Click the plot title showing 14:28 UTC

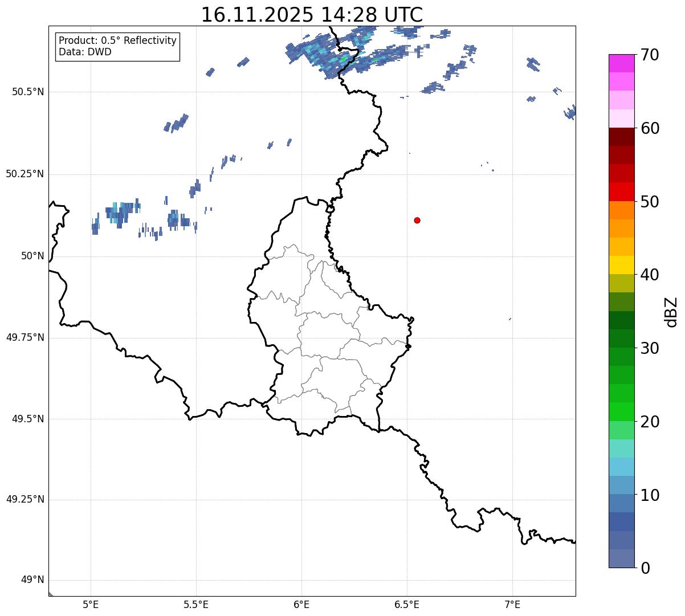[312, 15]
